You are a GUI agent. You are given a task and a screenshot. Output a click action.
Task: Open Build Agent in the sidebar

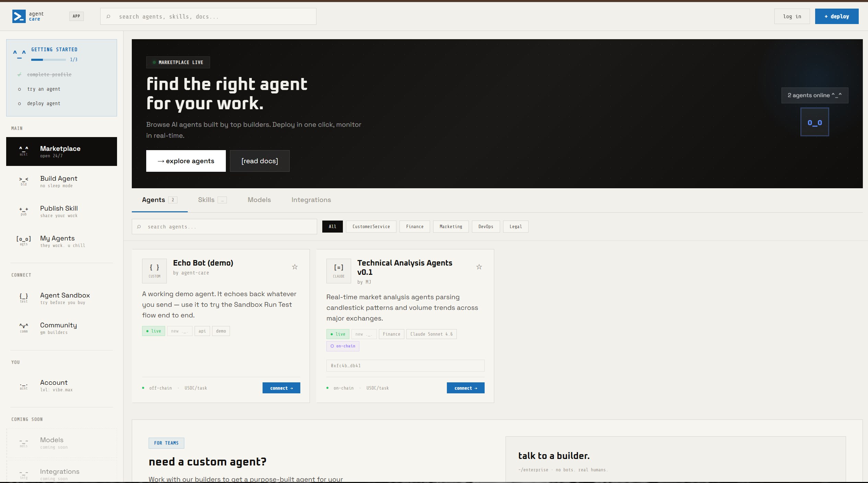[x=61, y=181]
